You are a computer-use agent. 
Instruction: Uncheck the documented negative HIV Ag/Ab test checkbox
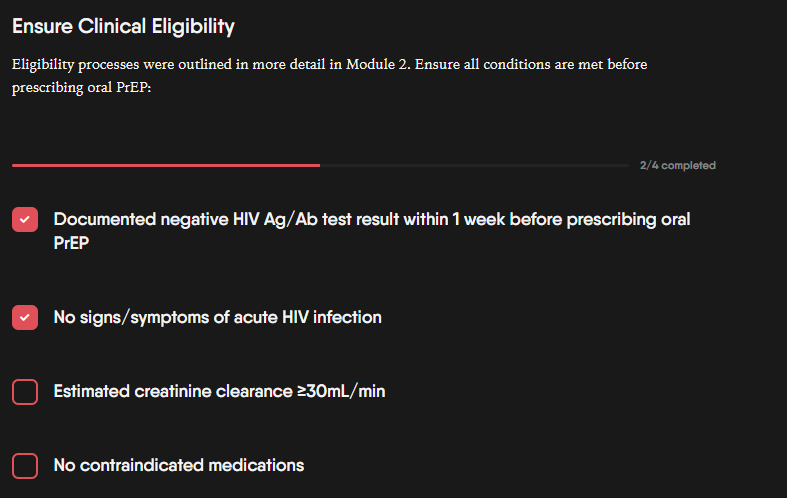click(x=25, y=220)
